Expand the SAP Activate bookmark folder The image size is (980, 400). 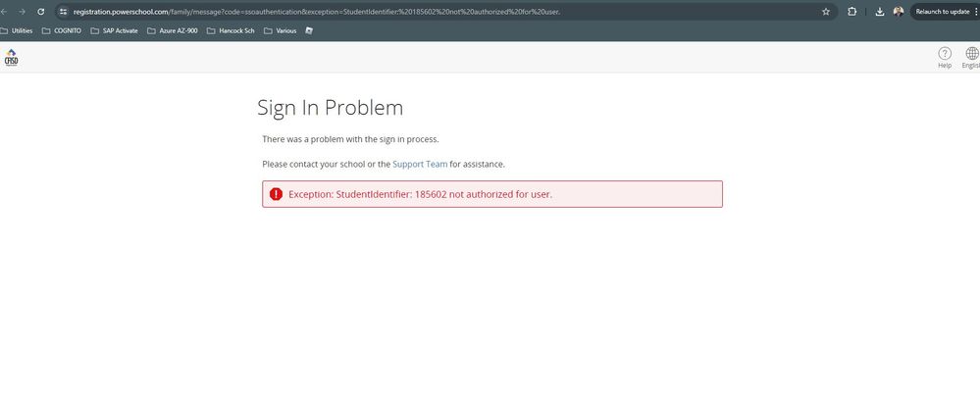click(114, 30)
